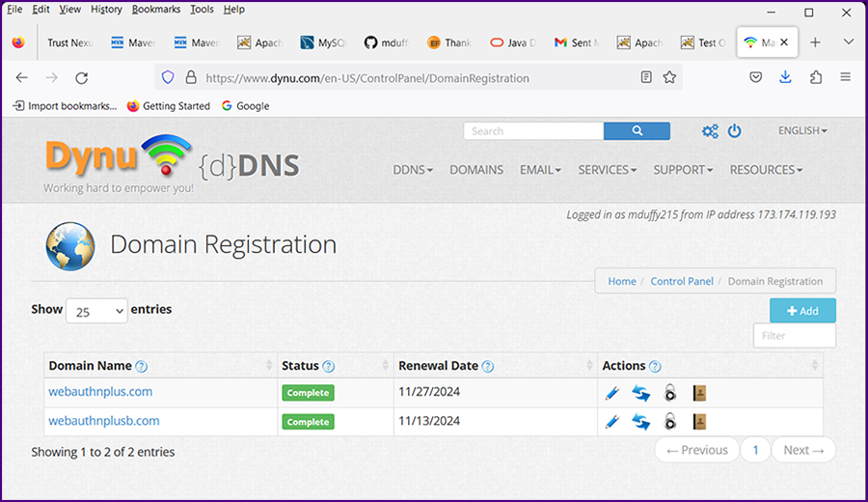Expand the ENGLISH language dropdown
Screen dimensions: 868x502
(802, 131)
